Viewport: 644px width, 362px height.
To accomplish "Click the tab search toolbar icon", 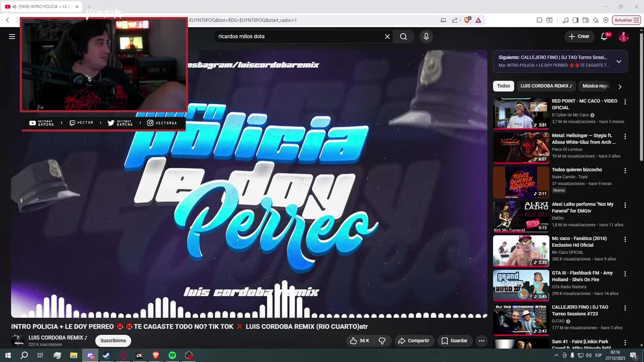I will (549, 20).
